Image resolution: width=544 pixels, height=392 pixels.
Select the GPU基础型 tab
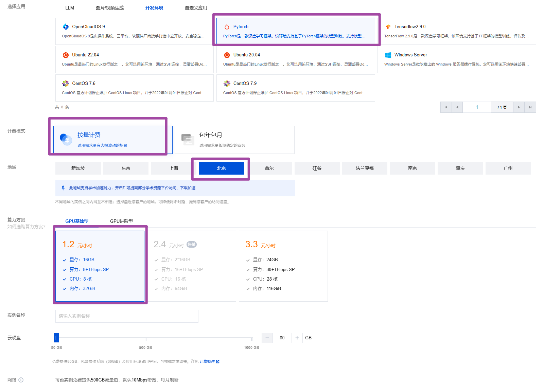click(x=77, y=221)
